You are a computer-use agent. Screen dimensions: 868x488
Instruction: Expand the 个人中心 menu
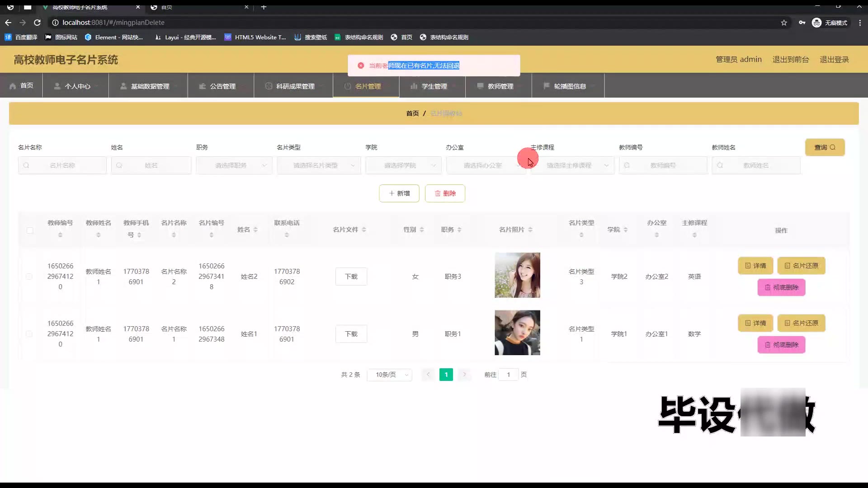pyautogui.click(x=75, y=86)
